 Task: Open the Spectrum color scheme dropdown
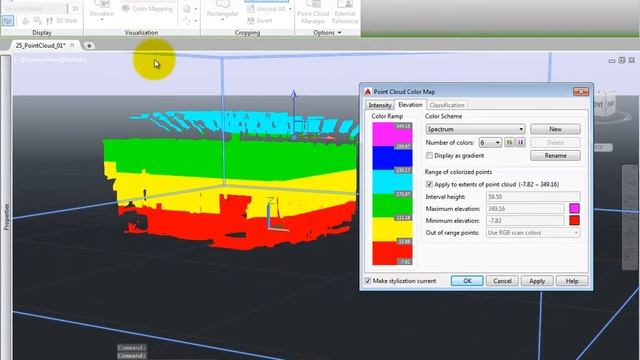(475, 129)
